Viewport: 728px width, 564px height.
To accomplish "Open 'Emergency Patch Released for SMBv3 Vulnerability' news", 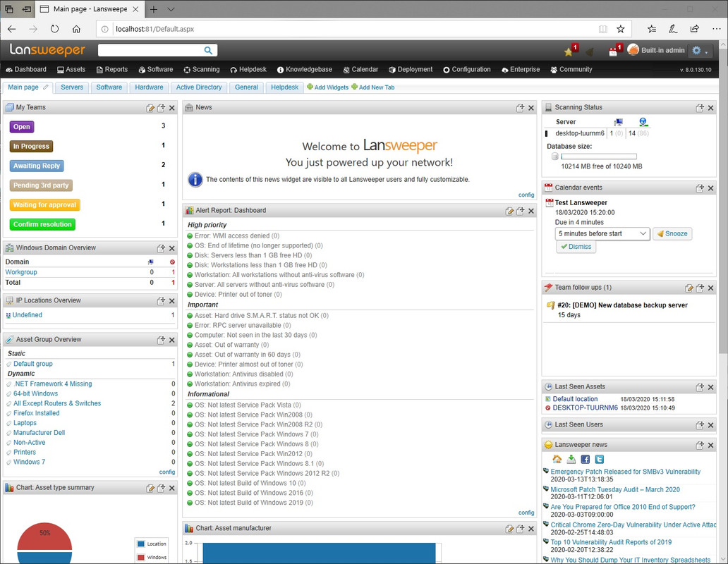I will click(x=626, y=472).
